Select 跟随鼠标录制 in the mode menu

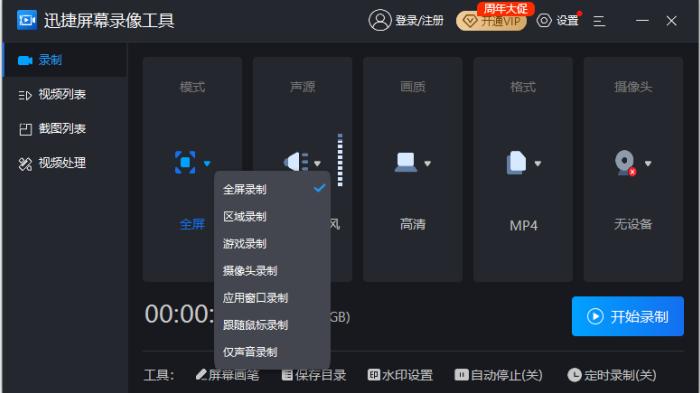[272, 325]
